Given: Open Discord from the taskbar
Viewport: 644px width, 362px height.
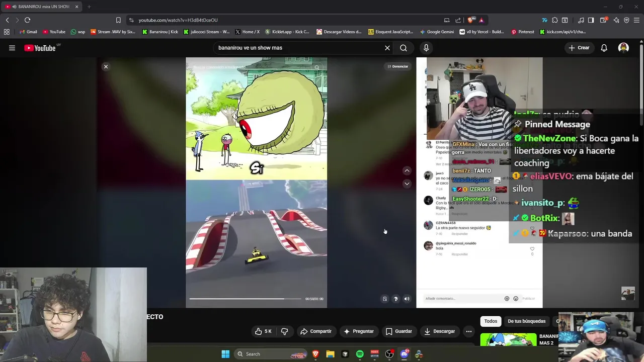Looking at the screenshot, I should pos(404,354).
